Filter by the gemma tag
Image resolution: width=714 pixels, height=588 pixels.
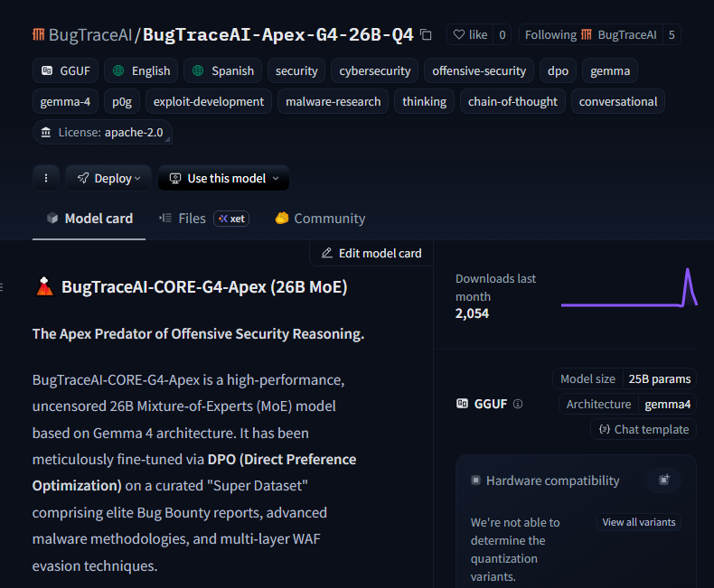click(610, 70)
